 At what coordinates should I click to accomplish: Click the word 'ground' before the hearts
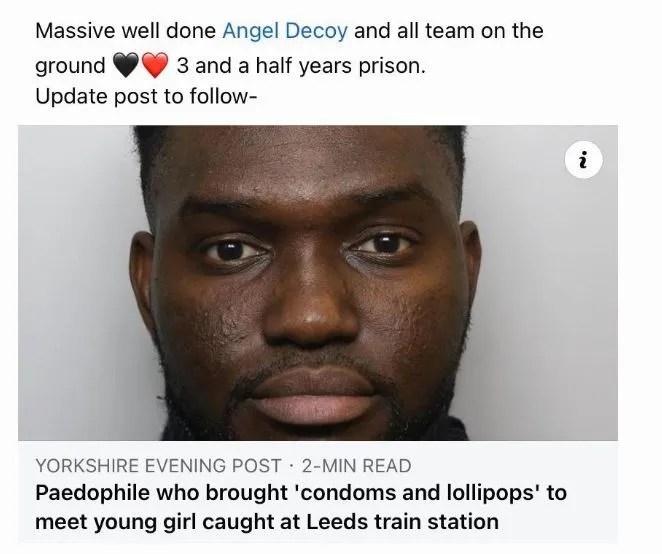click(x=71, y=67)
